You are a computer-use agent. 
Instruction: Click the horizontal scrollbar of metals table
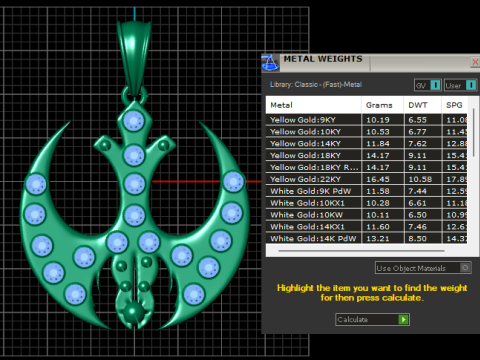pyautogui.click(x=361, y=251)
